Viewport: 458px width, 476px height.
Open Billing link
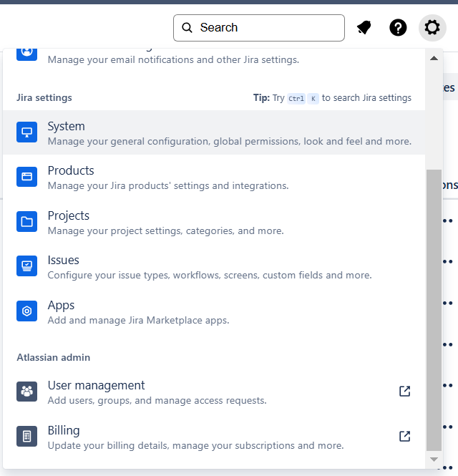click(x=214, y=437)
